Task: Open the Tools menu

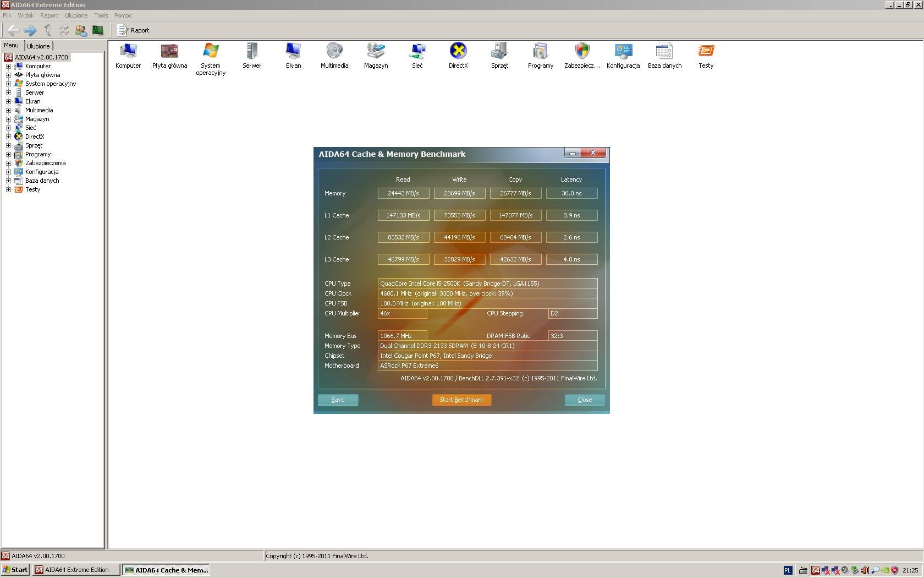Action: point(101,15)
